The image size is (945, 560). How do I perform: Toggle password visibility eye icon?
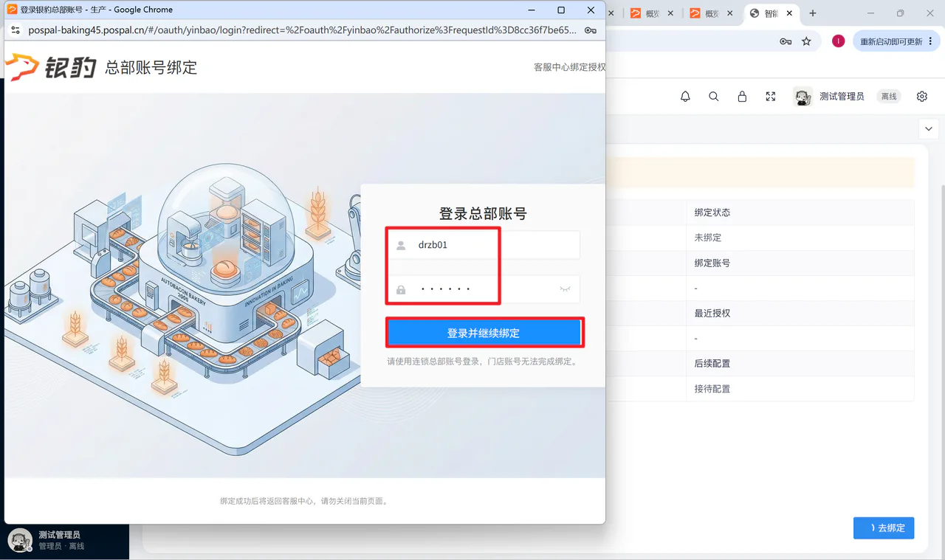click(566, 289)
